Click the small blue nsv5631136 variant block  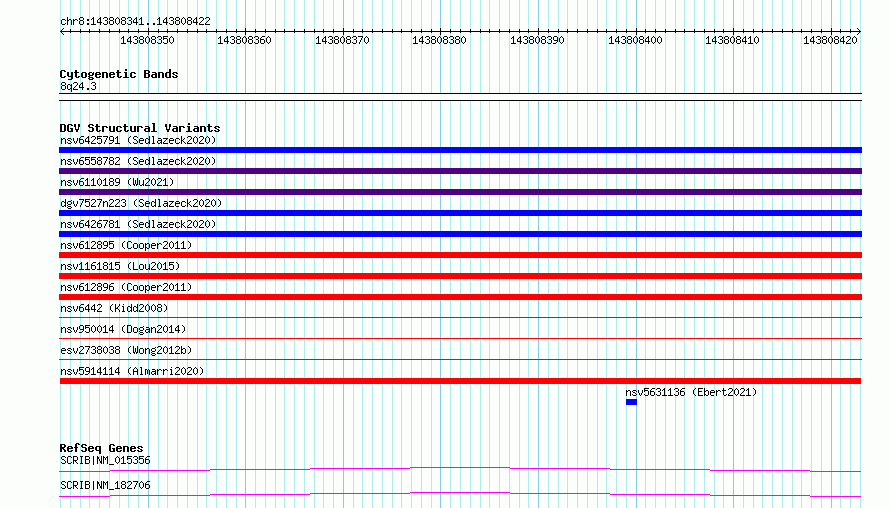click(x=631, y=402)
